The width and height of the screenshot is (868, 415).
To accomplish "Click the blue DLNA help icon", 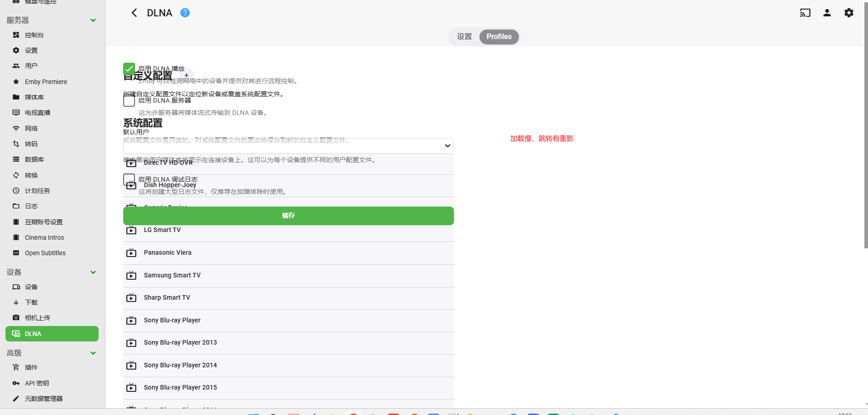I will pyautogui.click(x=185, y=13).
